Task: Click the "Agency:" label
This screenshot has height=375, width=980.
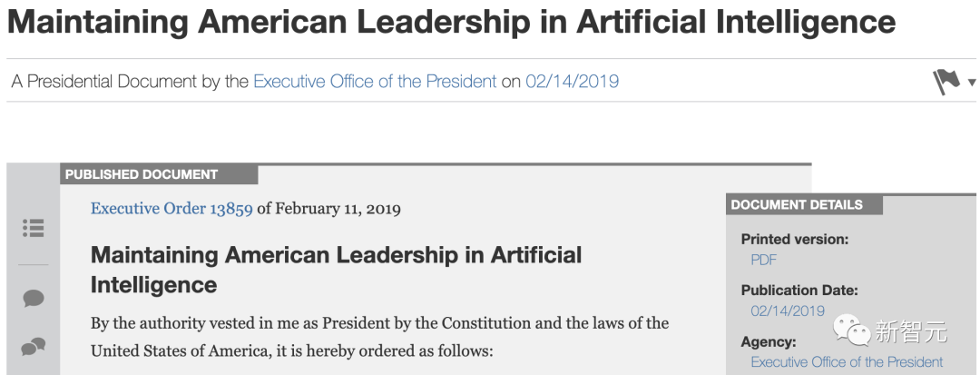Action: click(769, 342)
